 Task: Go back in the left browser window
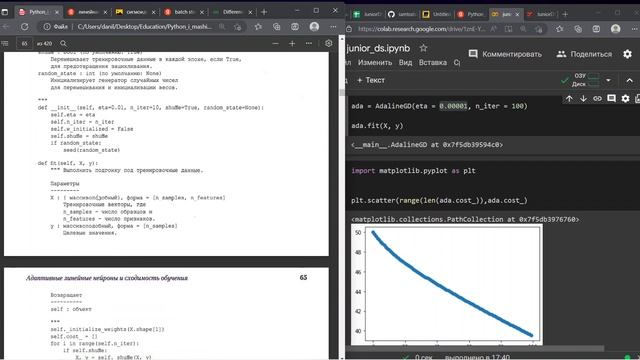[x=5, y=27]
